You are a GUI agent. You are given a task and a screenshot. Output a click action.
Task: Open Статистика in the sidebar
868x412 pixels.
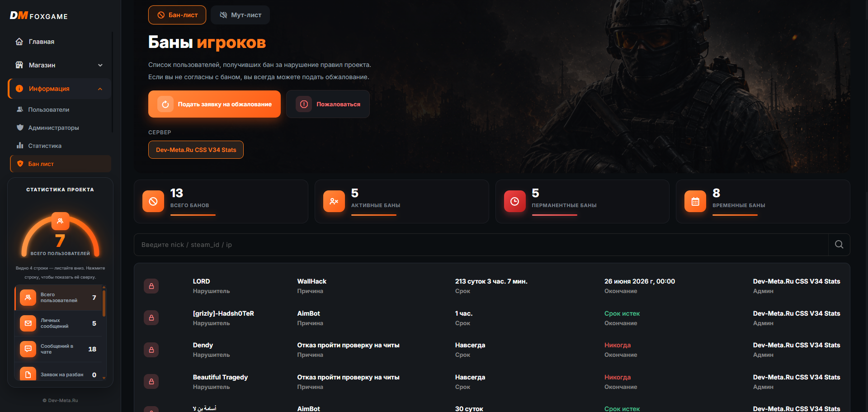click(61, 146)
